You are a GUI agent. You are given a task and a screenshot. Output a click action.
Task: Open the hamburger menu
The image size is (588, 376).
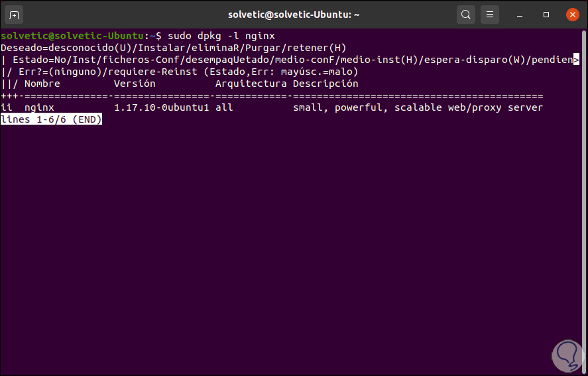pyautogui.click(x=489, y=14)
